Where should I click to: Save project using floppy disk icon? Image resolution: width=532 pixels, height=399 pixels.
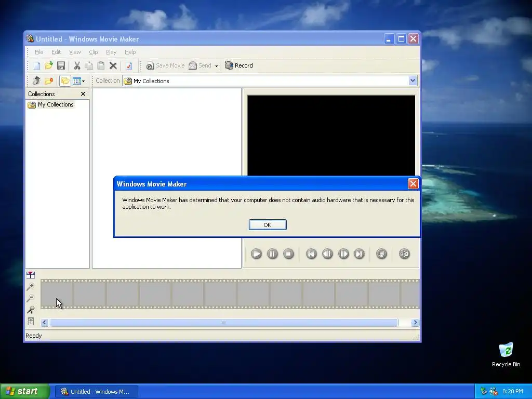(61, 65)
